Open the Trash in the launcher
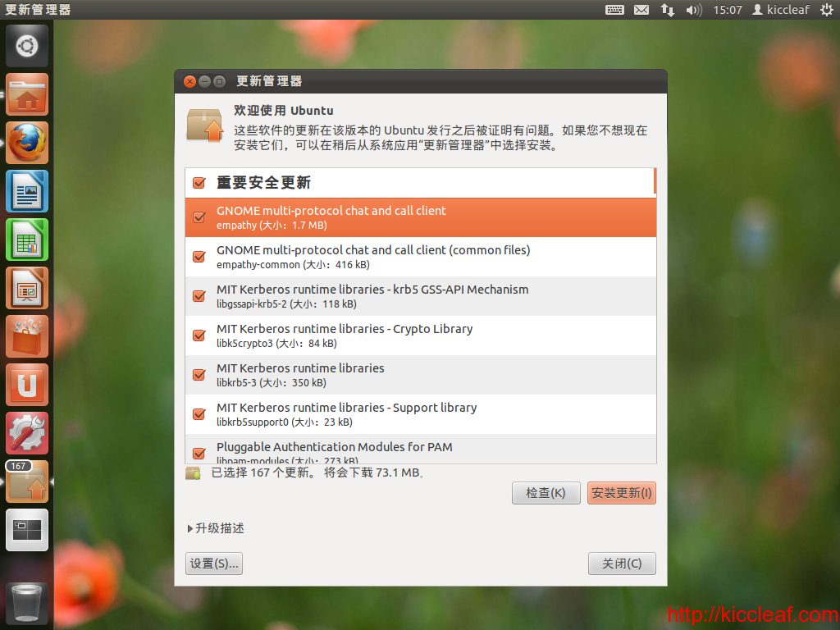Image resolution: width=840 pixels, height=630 pixels. 27,603
